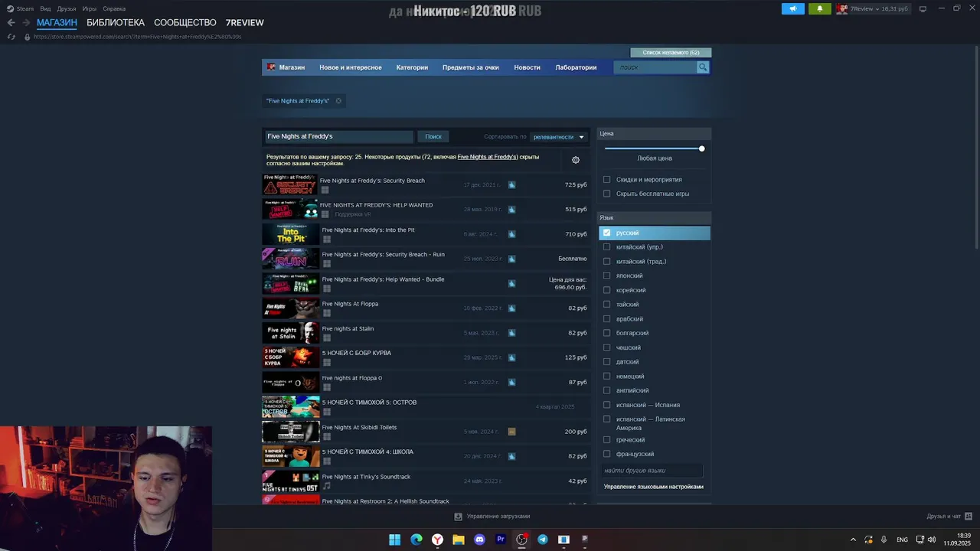Uncheck the русский language filter
Image resolution: width=980 pixels, height=551 pixels.
tap(607, 233)
